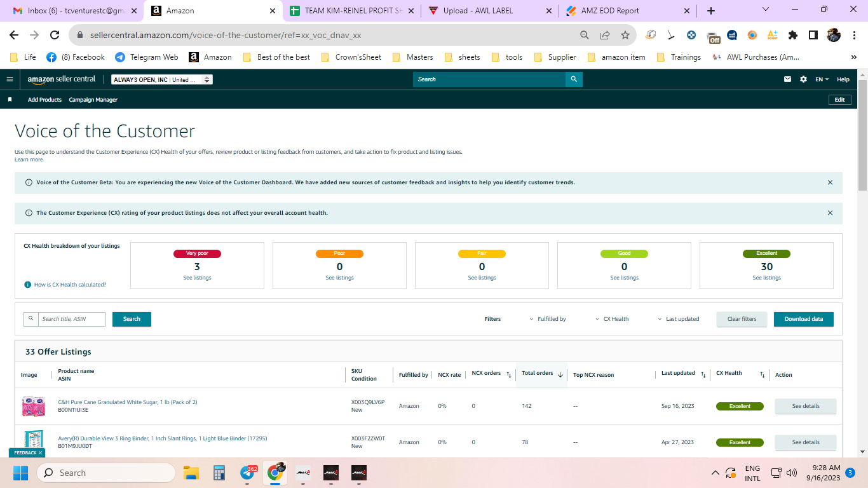868x488 pixels.
Task: Show hidden system tray icons
Action: 715,473
